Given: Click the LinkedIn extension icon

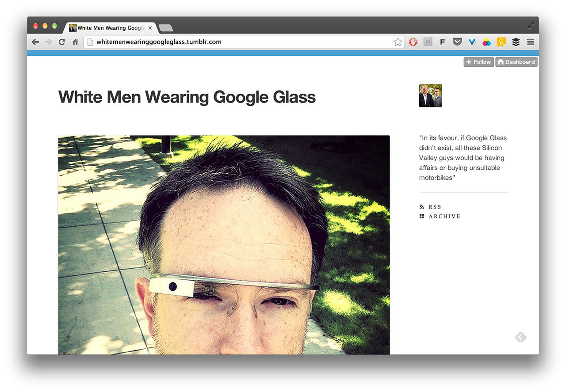Looking at the screenshot, I should (427, 42).
